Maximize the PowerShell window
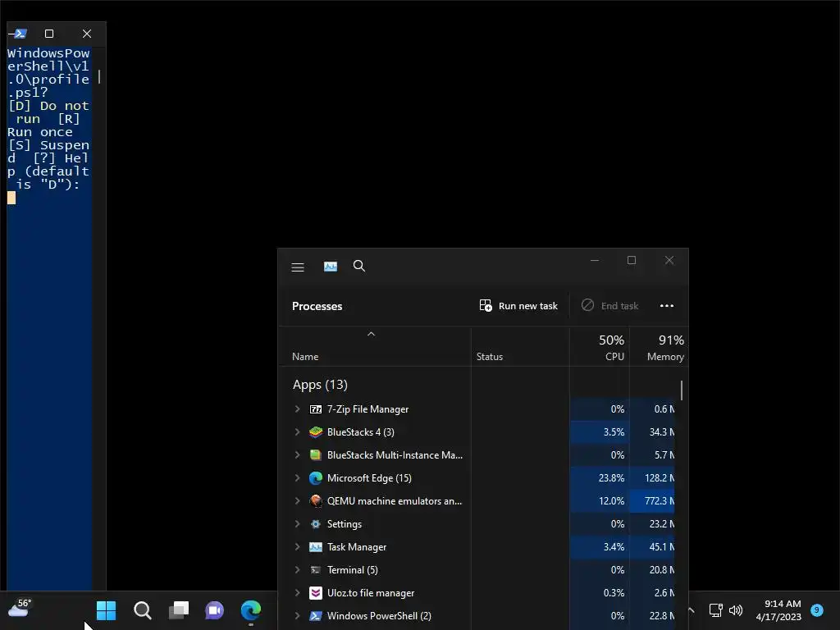The image size is (840, 630). (49, 34)
